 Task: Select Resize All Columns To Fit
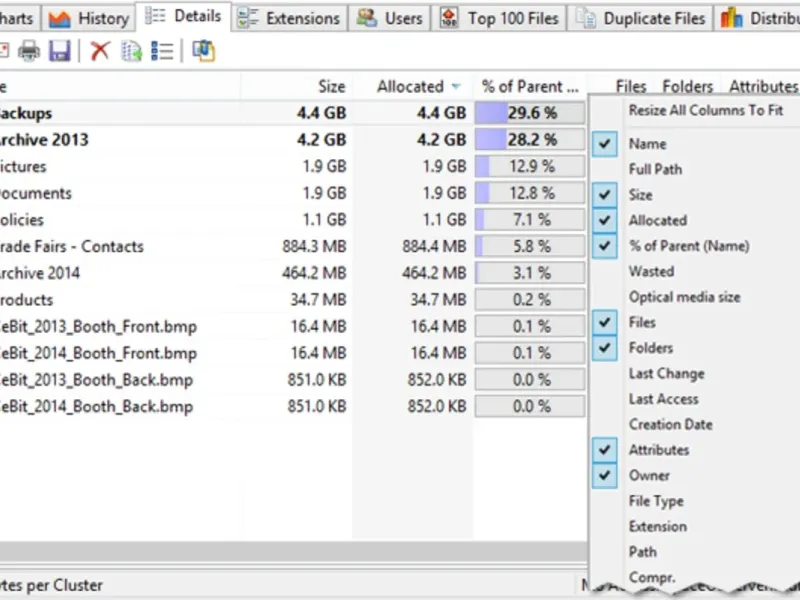coord(706,110)
